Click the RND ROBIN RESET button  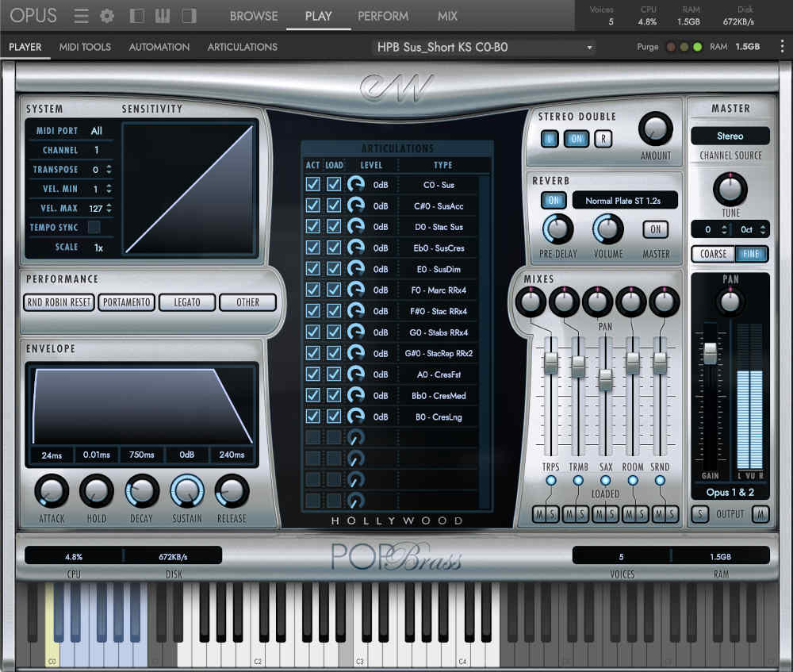click(x=59, y=302)
